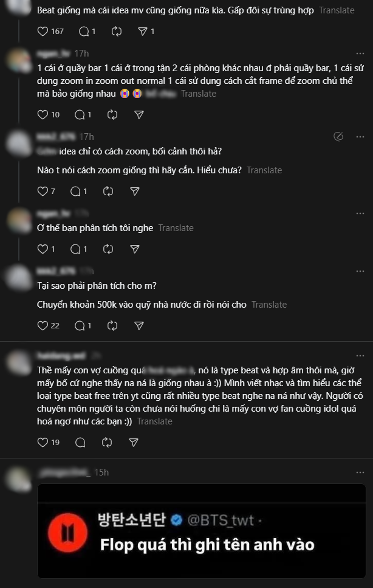Repost the 'Tại sao phải phân tích' comment

[112, 325]
